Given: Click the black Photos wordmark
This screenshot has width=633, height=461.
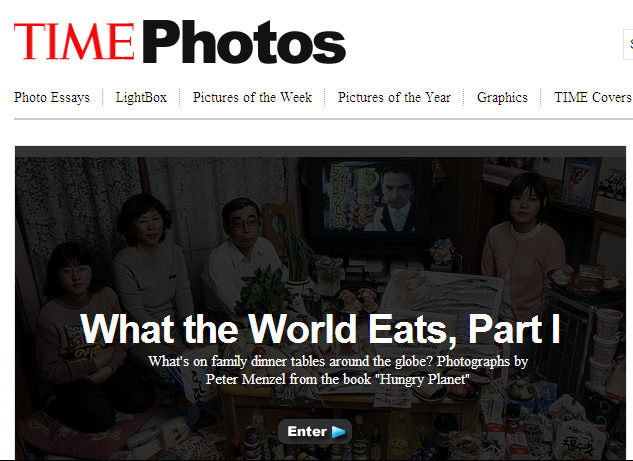Looking at the screenshot, I should (244, 42).
